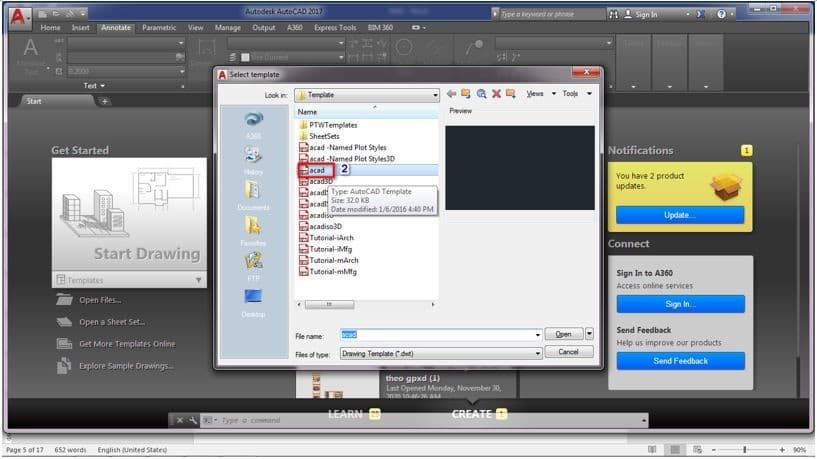The height and width of the screenshot is (459, 817).
Task: Click Autodesk Exchange Apps X icon
Action: [701, 15]
